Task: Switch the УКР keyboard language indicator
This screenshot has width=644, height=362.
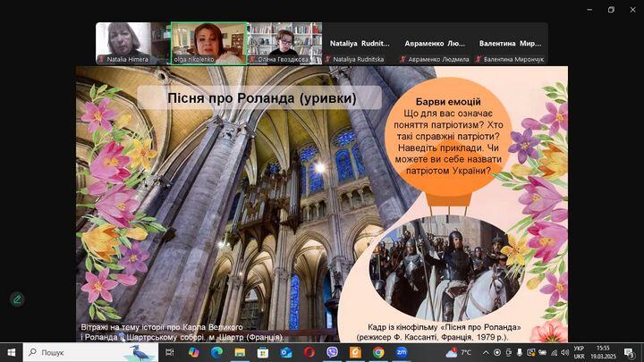Action: pyautogui.click(x=579, y=352)
